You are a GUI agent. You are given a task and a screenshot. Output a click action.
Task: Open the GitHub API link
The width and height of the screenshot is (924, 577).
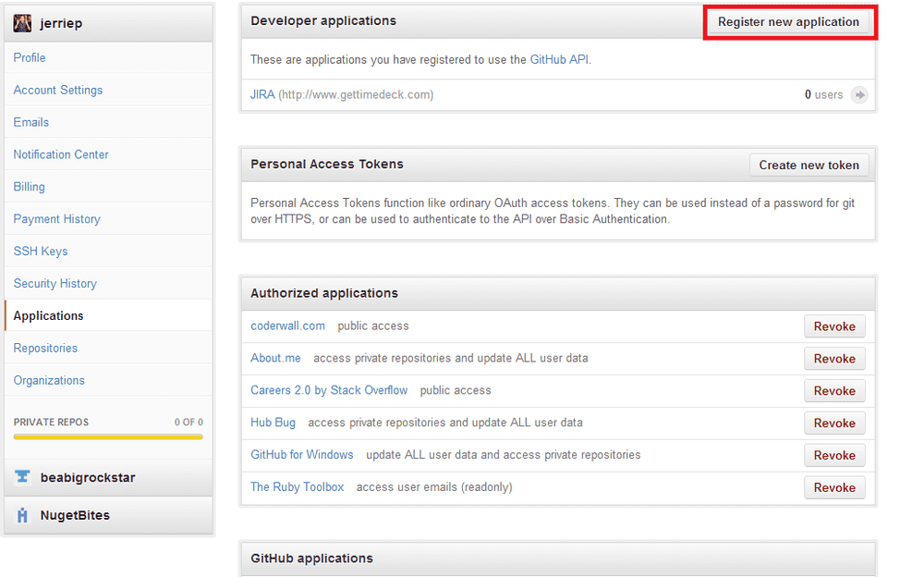[x=559, y=59]
